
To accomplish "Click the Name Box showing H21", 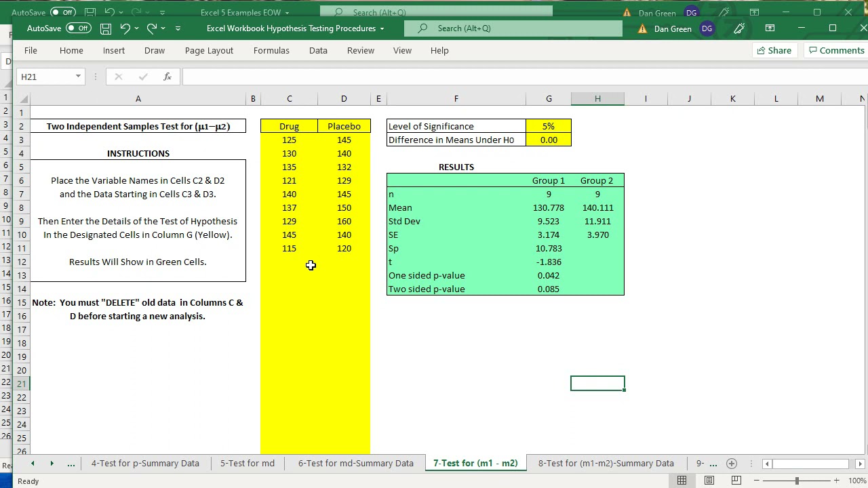I will coord(44,77).
